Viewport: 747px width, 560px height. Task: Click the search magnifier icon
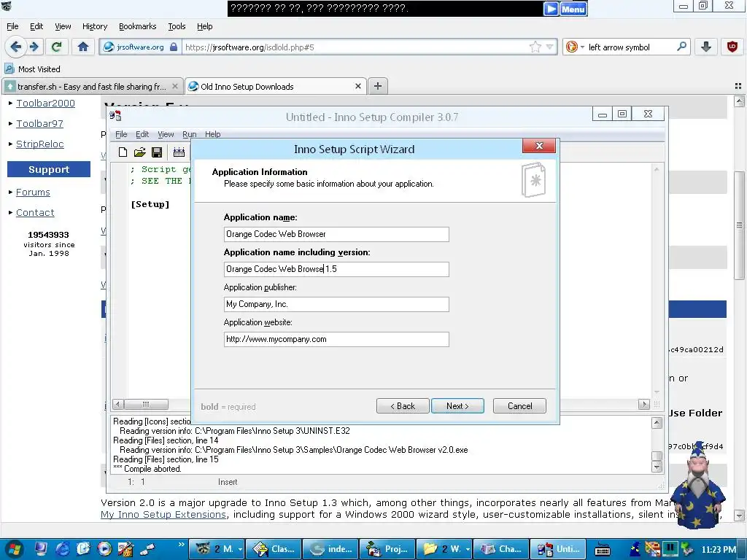[682, 47]
